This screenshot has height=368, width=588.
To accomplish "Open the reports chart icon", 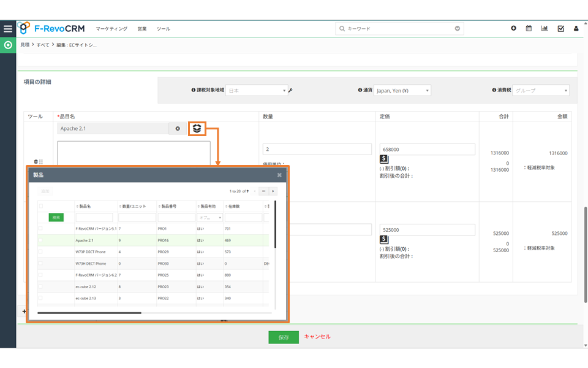I will click(544, 28).
